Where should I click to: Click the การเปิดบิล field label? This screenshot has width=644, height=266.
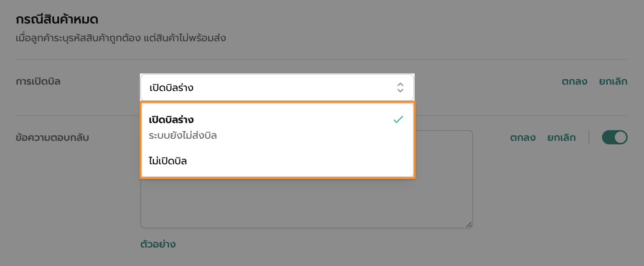pos(38,81)
